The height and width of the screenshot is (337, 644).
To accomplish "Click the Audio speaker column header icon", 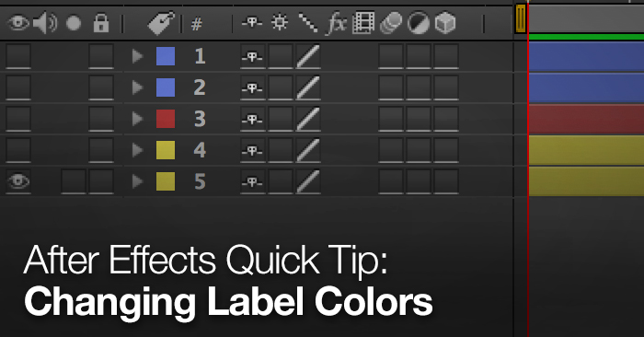I will tap(45, 23).
